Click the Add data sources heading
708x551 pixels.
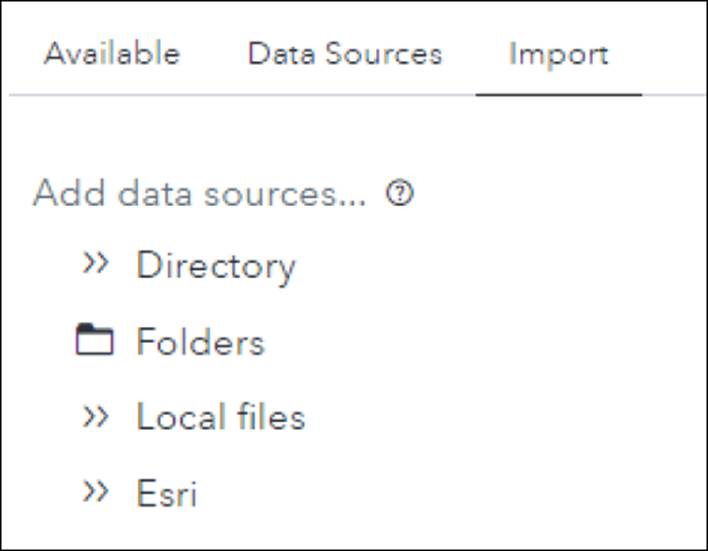[x=199, y=193]
